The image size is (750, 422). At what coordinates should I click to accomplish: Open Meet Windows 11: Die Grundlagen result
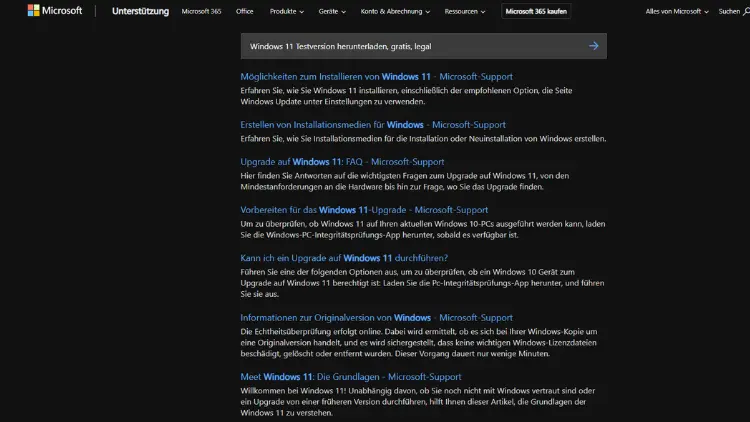tap(351, 377)
